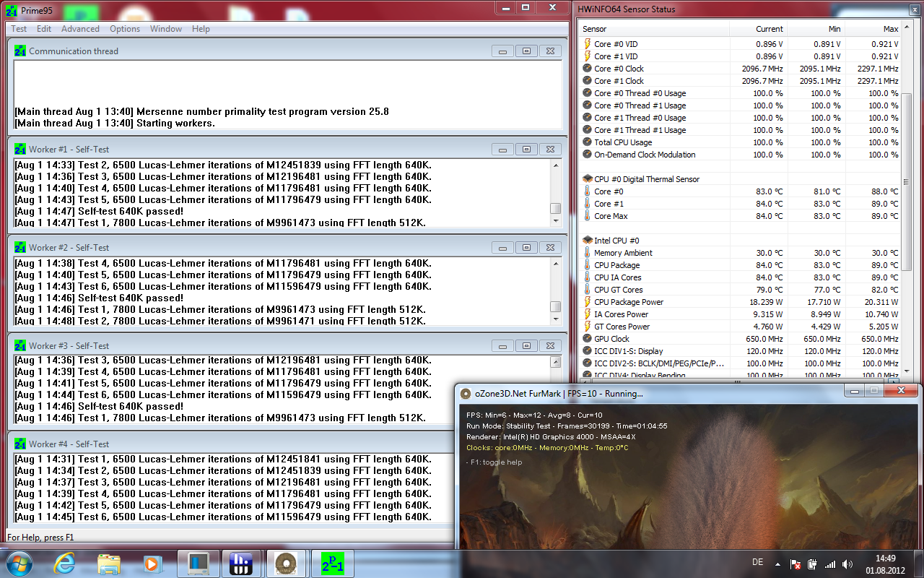Click the lightning icon beside Core #0 VID
924x578 pixels.
587,44
